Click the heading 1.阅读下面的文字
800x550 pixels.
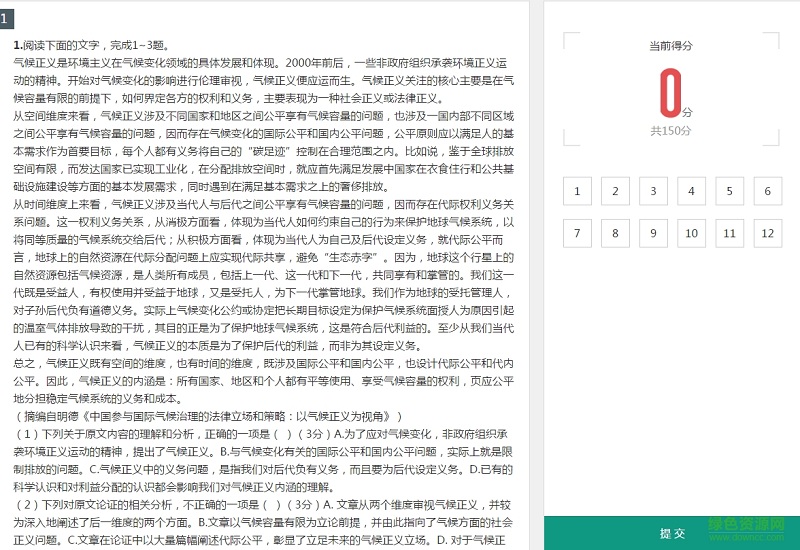(91, 45)
